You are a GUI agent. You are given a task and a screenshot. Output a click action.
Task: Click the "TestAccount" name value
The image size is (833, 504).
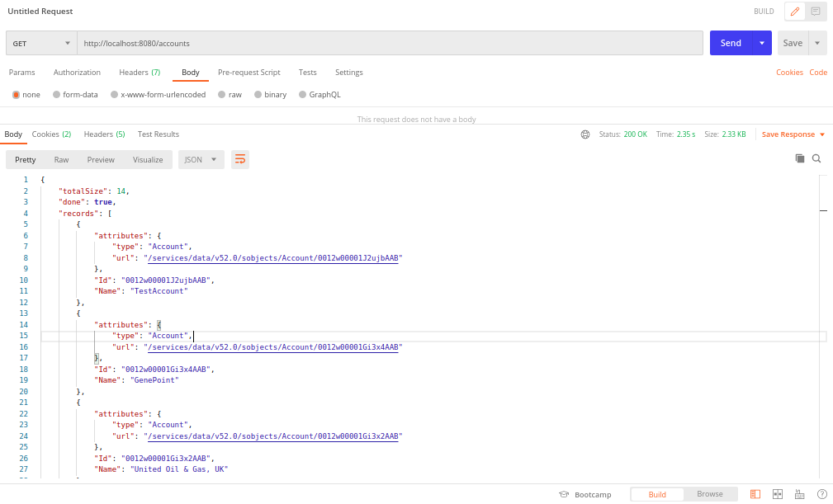159,290
